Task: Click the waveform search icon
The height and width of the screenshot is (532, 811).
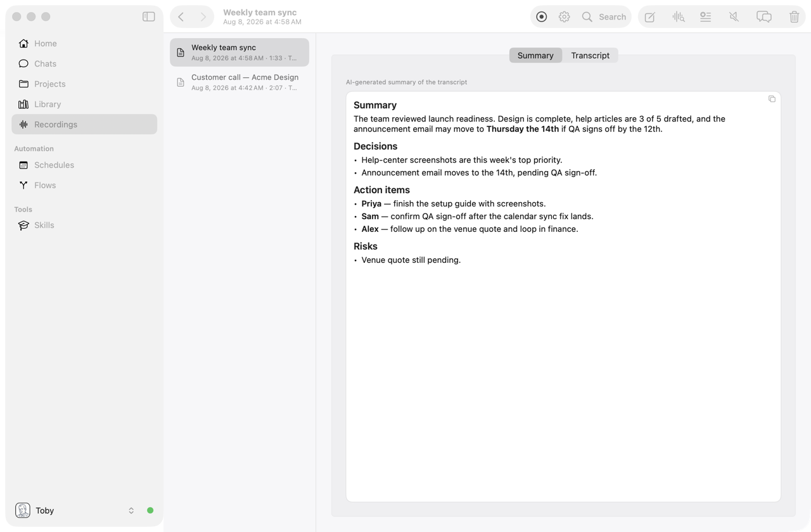Action: 679,17
